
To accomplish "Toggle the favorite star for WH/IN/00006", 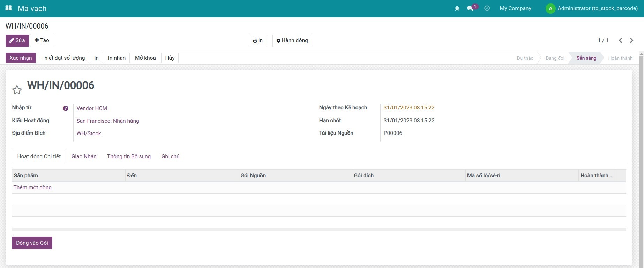I will [17, 90].
